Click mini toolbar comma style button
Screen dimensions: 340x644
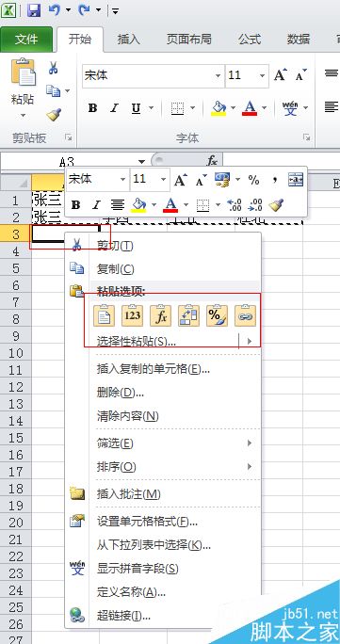click(275, 180)
